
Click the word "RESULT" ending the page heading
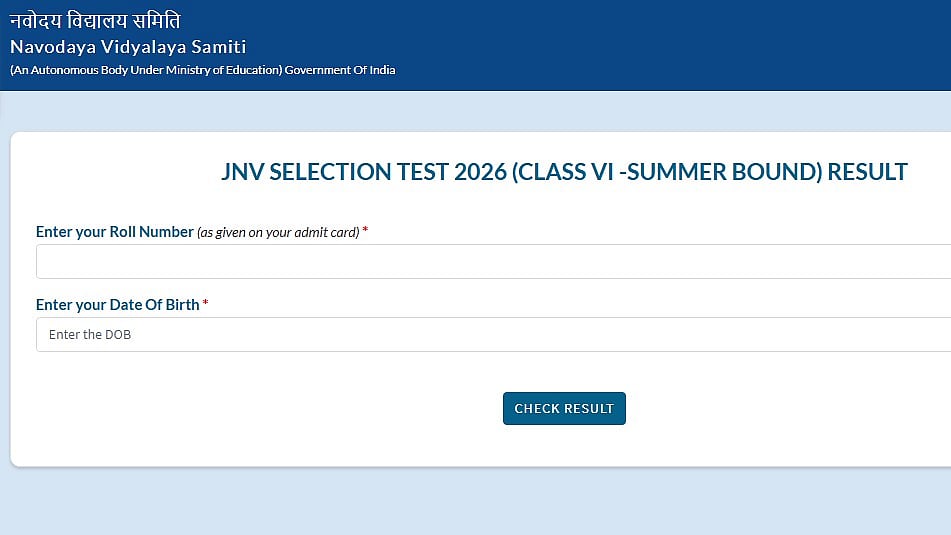[868, 172]
